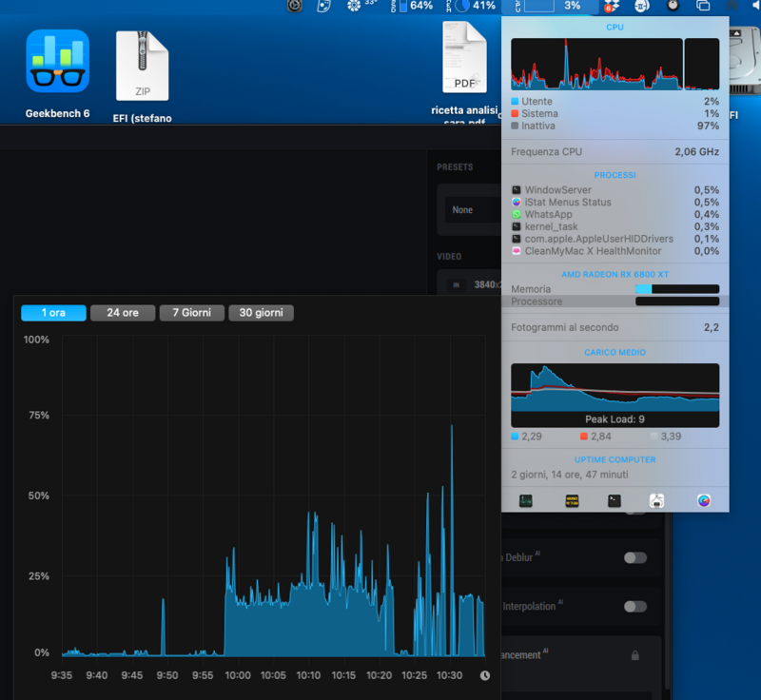Screen dimensions: 761x700
Task: Open Terminal icon in iStat panel footer
Action: click(x=615, y=500)
